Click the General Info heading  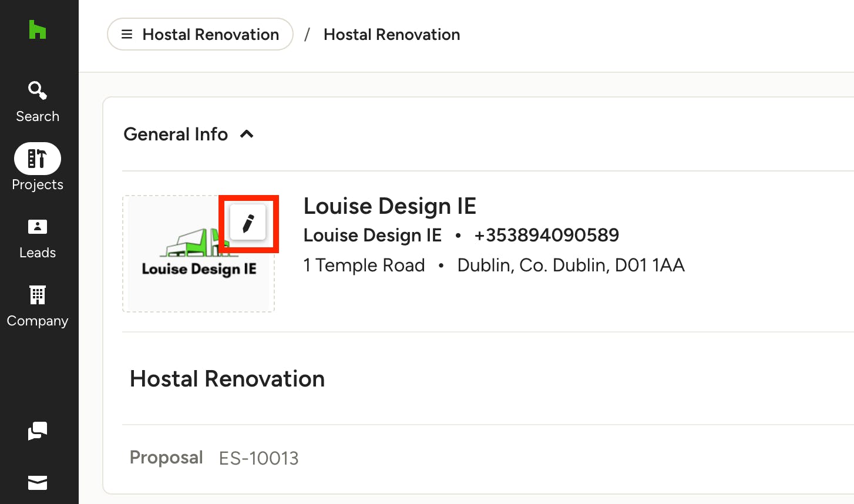click(x=176, y=134)
